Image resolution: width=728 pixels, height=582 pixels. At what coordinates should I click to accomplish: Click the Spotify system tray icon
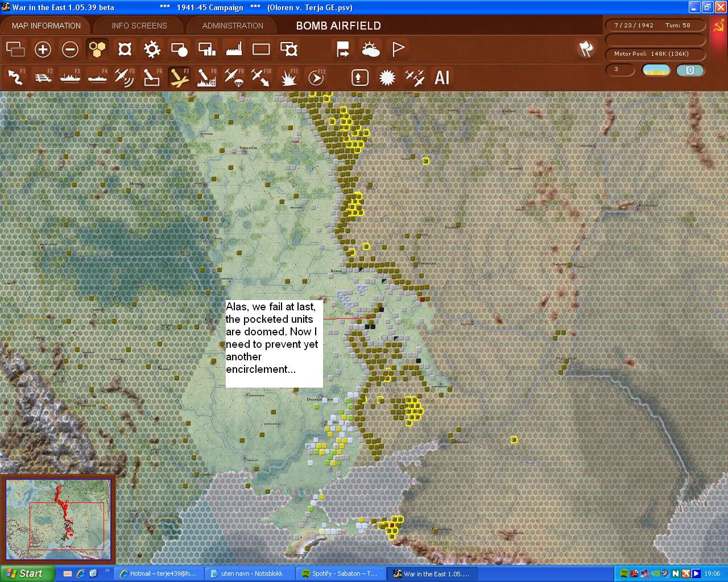coord(624,573)
